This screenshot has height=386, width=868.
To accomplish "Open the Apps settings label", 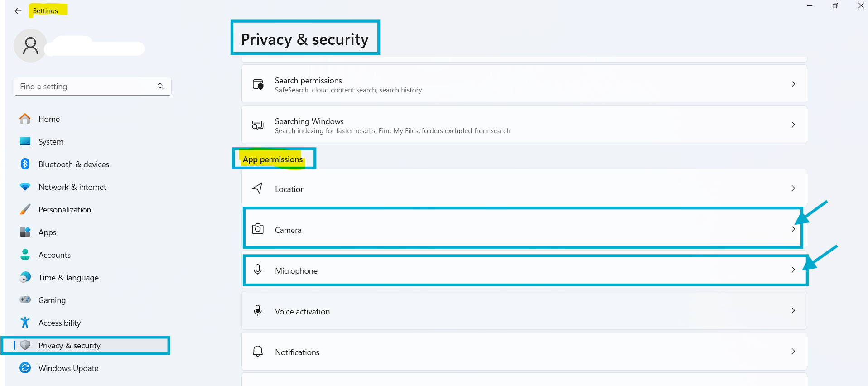I will pyautogui.click(x=48, y=232).
